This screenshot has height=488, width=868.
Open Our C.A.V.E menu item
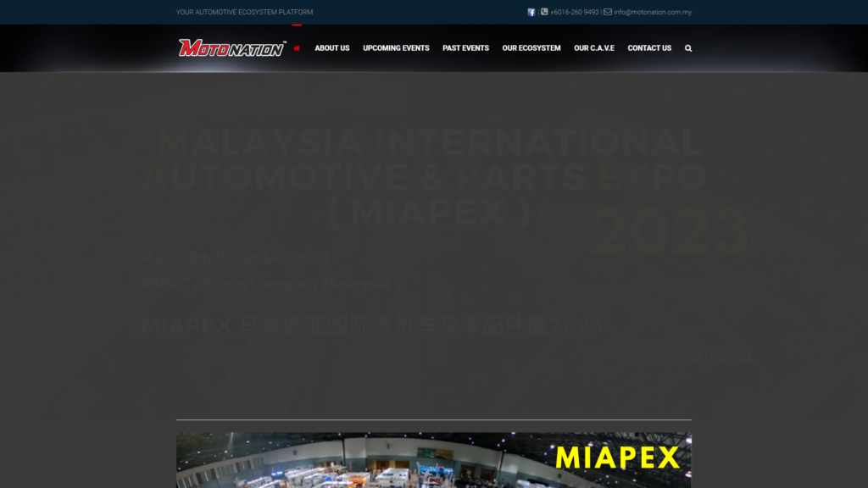594,48
